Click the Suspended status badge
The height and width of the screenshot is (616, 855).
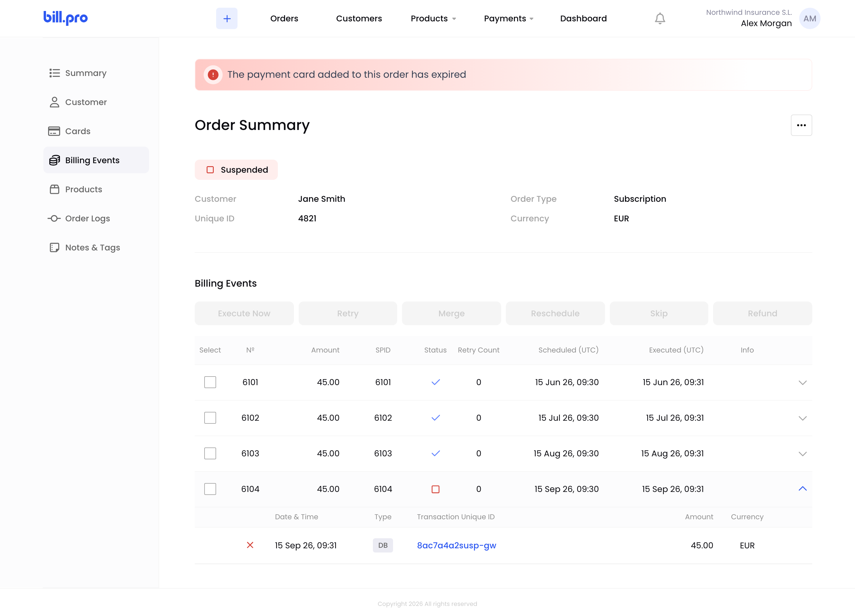(x=236, y=170)
